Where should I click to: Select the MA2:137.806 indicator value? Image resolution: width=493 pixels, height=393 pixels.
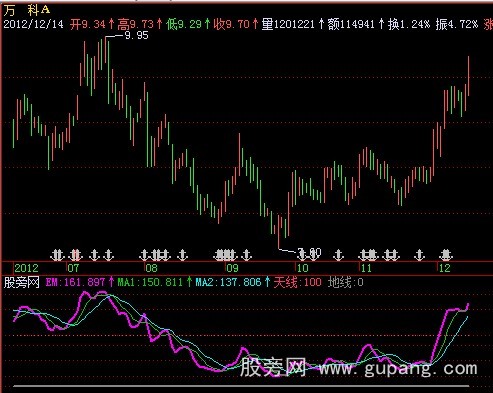[x=228, y=283]
